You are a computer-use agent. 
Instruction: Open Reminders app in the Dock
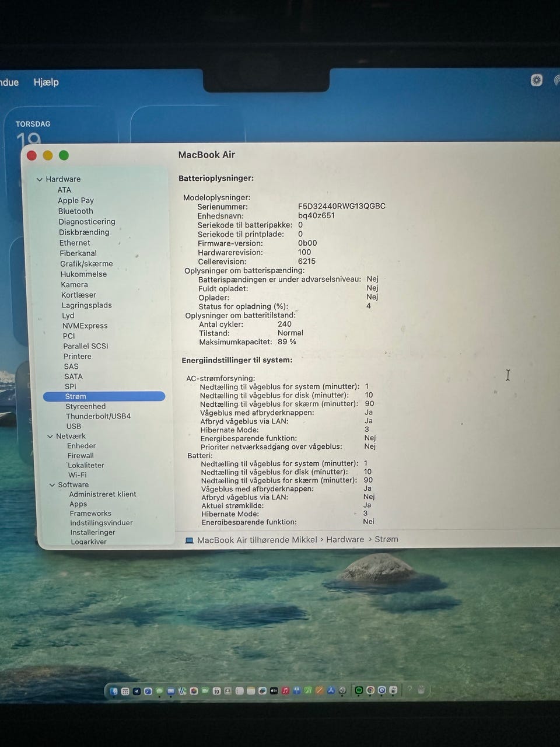pos(239,691)
